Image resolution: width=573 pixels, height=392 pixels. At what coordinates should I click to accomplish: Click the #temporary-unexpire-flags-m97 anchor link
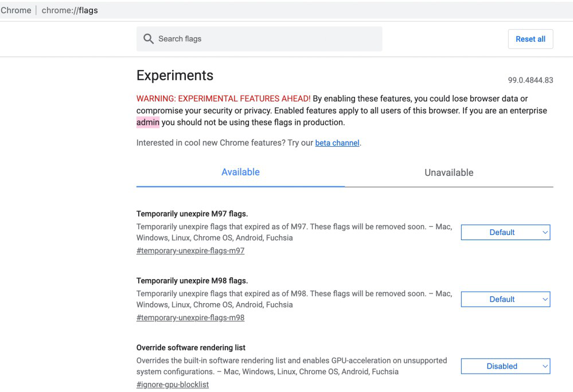190,250
